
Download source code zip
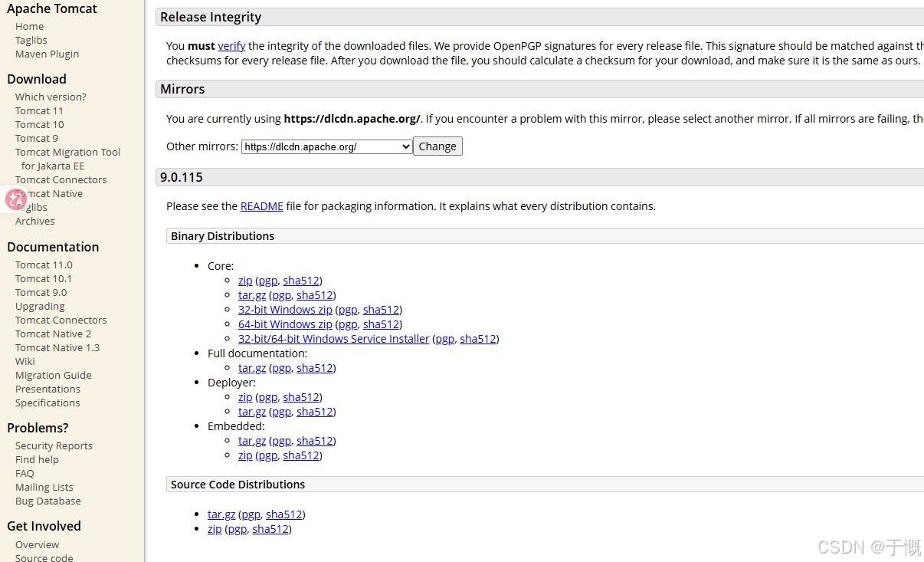coord(215,529)
